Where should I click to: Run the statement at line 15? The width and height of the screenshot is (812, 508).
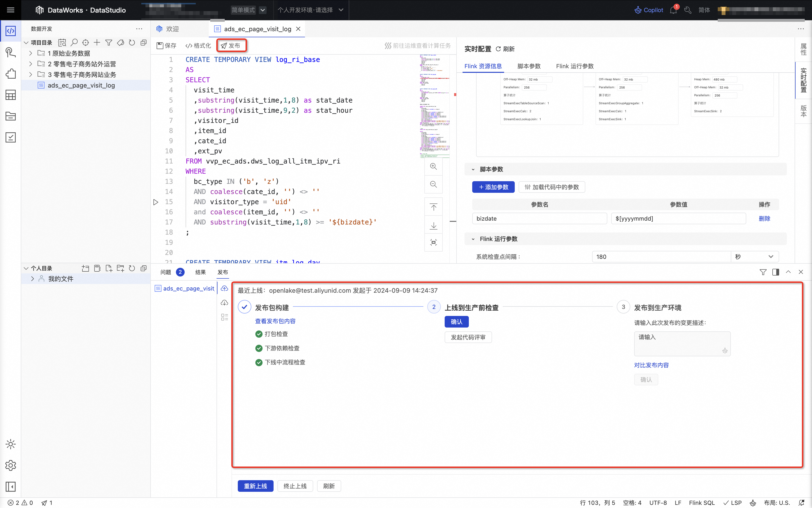pyautogui.click(x=156, y=202)
